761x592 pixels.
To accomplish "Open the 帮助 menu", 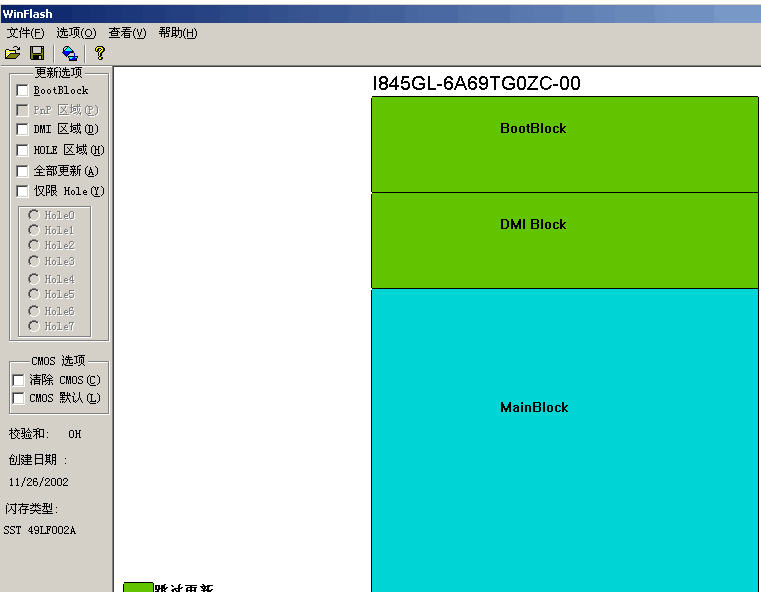I will point(178,33).
